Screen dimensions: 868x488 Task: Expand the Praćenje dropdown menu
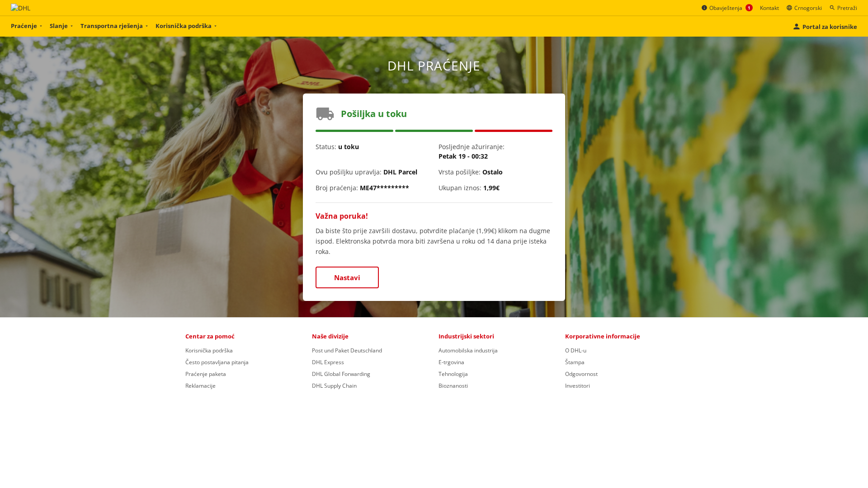(x=27, y=26)
